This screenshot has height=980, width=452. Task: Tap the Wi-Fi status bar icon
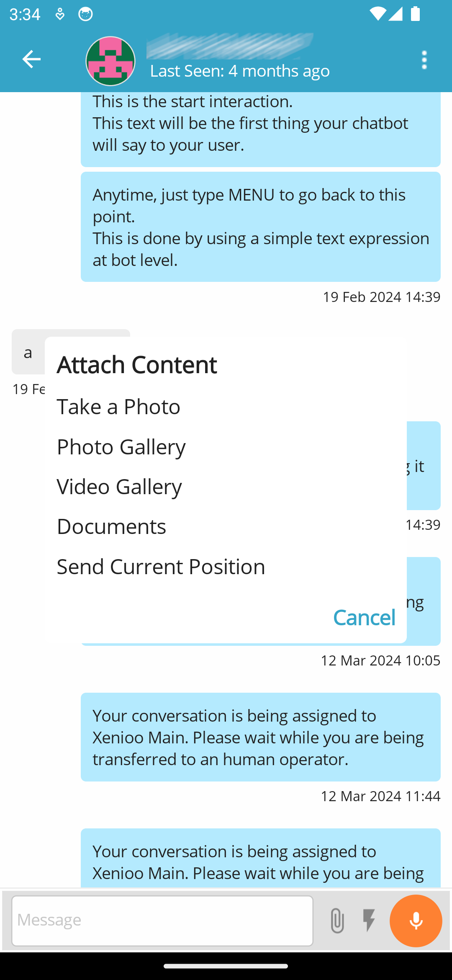[x=377, y=14]
